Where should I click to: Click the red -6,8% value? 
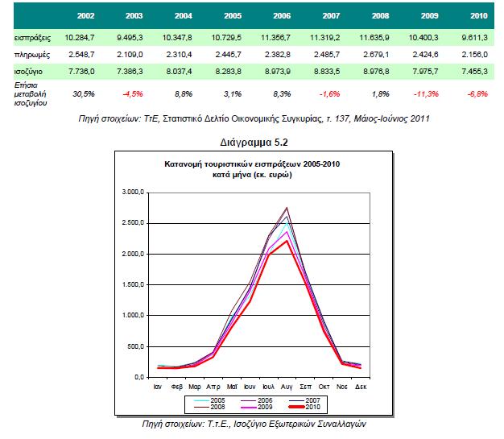click(477, 94)
